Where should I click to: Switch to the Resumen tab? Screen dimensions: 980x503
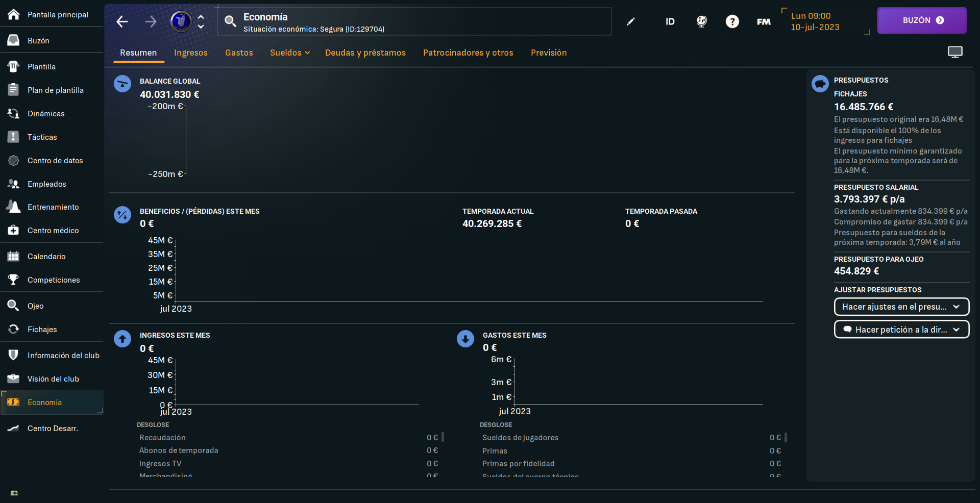138,53
